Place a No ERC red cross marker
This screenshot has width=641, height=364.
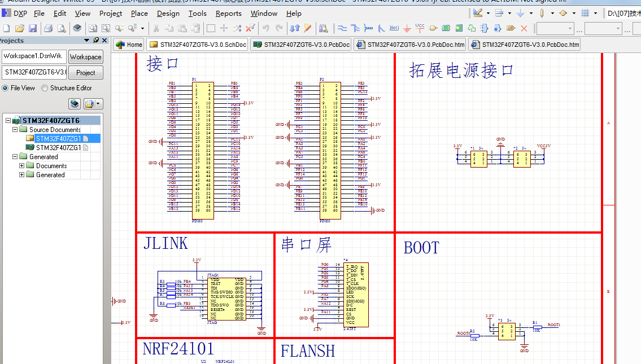(x=524, y=28)
